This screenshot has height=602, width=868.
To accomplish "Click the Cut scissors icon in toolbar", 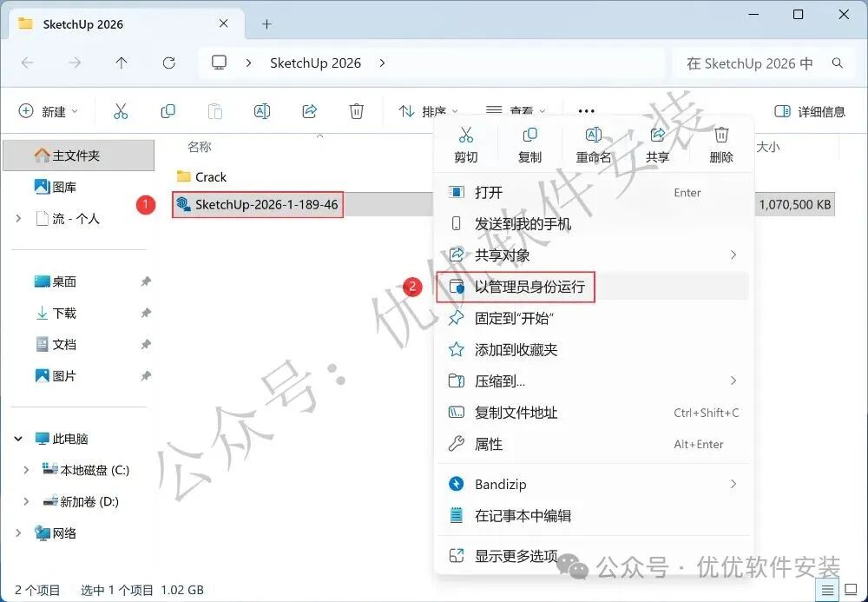I will tap(121, 111).
